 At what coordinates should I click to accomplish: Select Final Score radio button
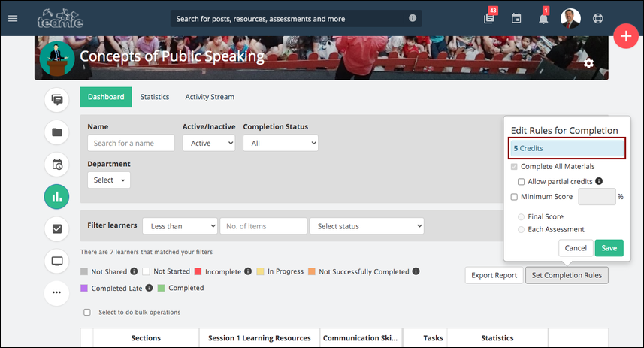(521, 217)
